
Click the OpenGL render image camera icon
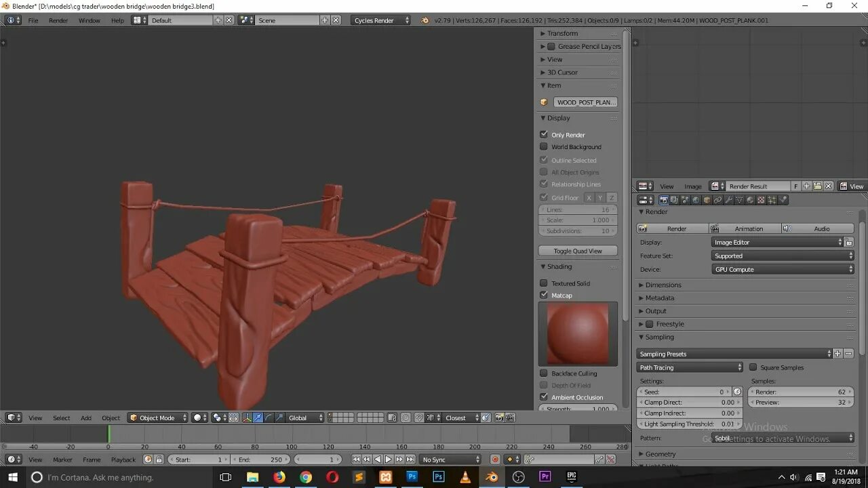pos(499,418)
